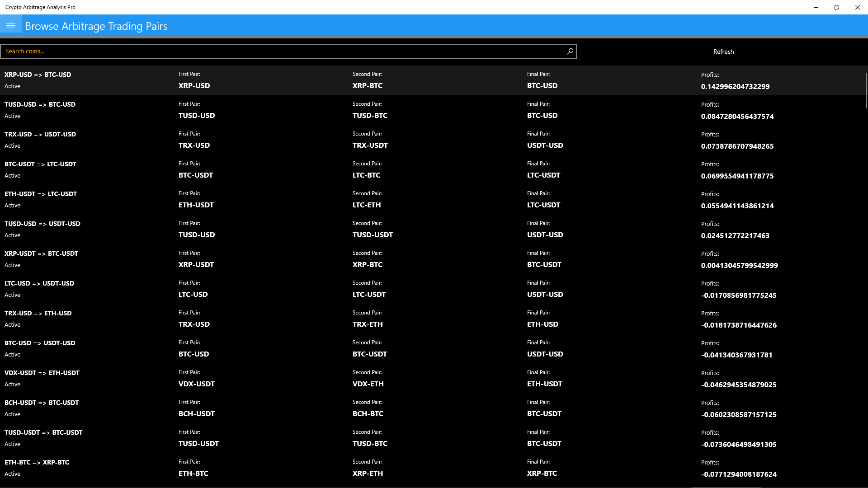The height and width of the screenshot is (488, 868).
Task: Open the hamburger navigation menu
Action: point(11,26)
